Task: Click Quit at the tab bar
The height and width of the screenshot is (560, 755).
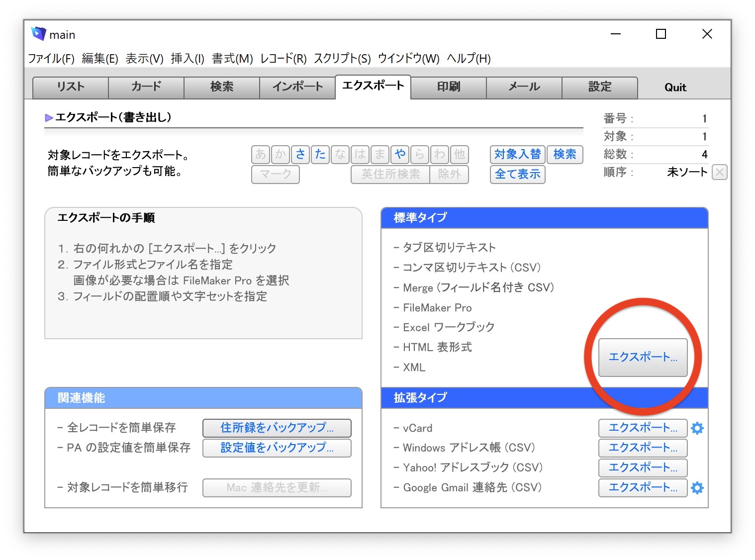Action: [x=675, y=88]
